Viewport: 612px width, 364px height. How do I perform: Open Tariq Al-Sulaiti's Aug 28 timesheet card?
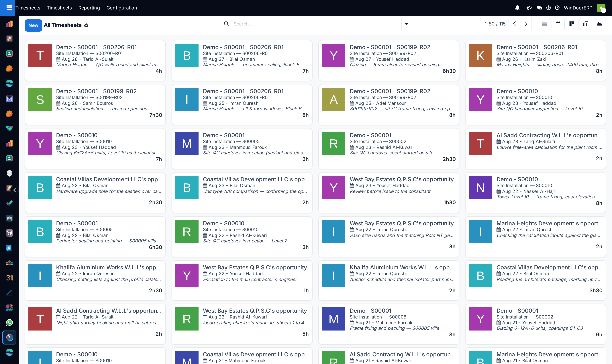pyautogui.click(x=95, y=60)
